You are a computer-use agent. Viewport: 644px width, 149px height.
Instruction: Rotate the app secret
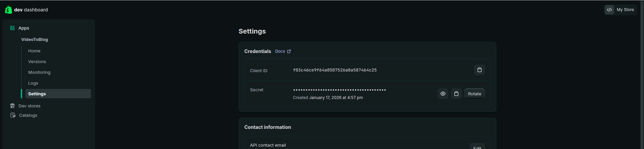475,94
